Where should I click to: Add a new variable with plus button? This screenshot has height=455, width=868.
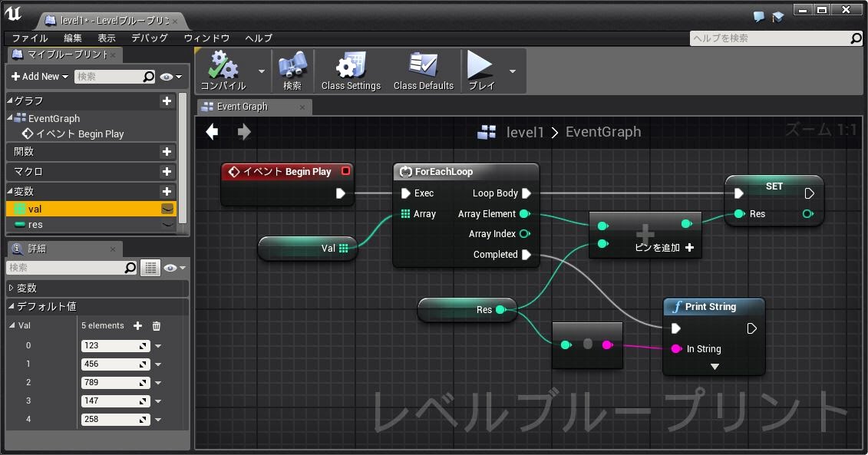click(167, 192)
